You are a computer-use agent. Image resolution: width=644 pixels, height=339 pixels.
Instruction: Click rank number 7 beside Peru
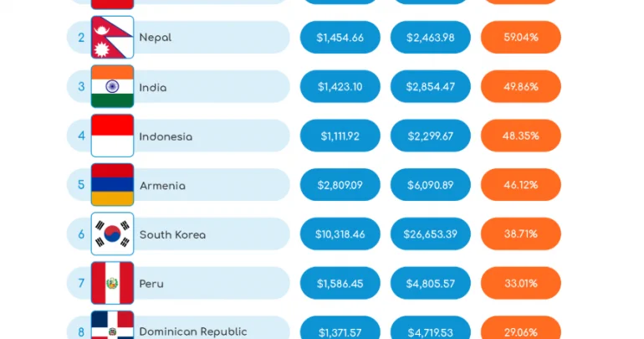click(81, 283)
